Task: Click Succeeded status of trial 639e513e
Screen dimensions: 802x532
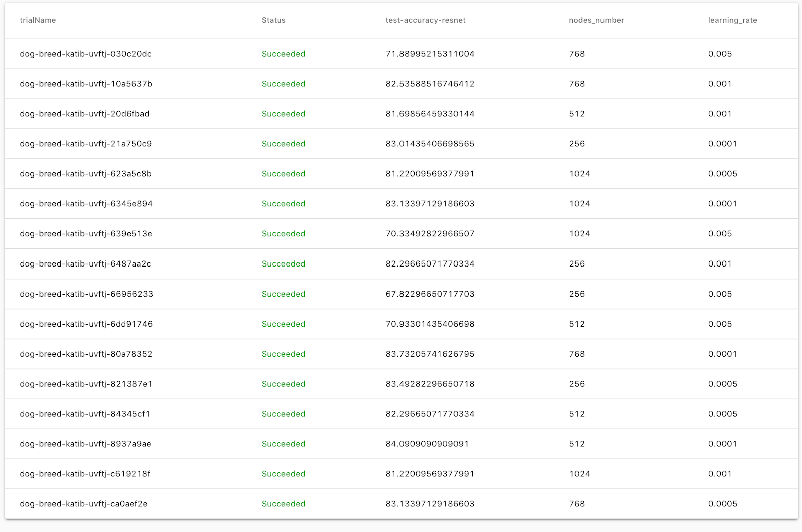Action: tap(283, 234)
